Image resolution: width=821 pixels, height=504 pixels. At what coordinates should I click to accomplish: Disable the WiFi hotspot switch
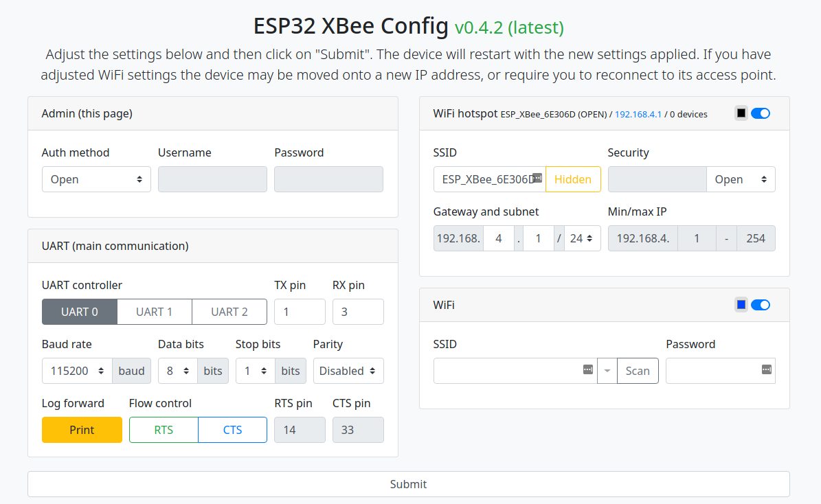coord(762,113)
